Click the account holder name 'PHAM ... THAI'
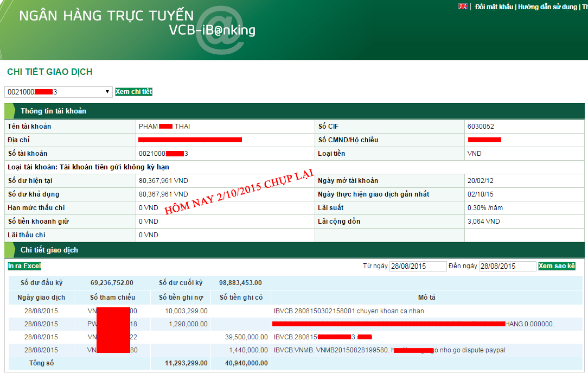 click(x=164, y=127)
